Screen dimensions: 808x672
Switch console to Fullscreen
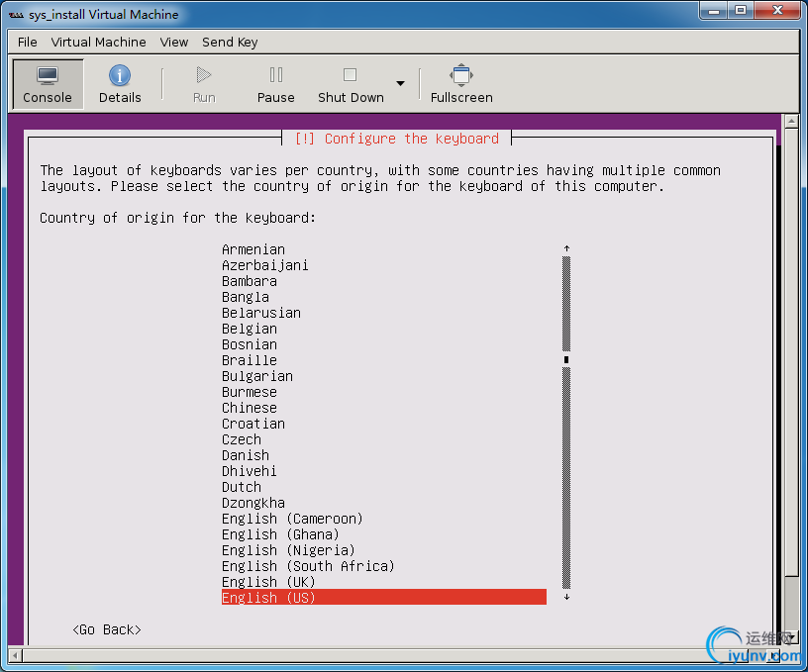pos(461,84)
